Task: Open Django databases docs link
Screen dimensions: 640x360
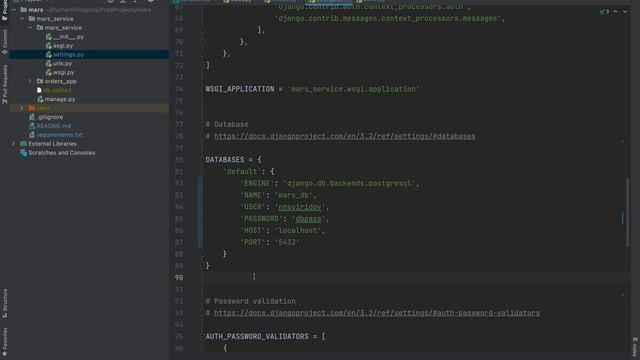Action: click(x=344, y=136)
